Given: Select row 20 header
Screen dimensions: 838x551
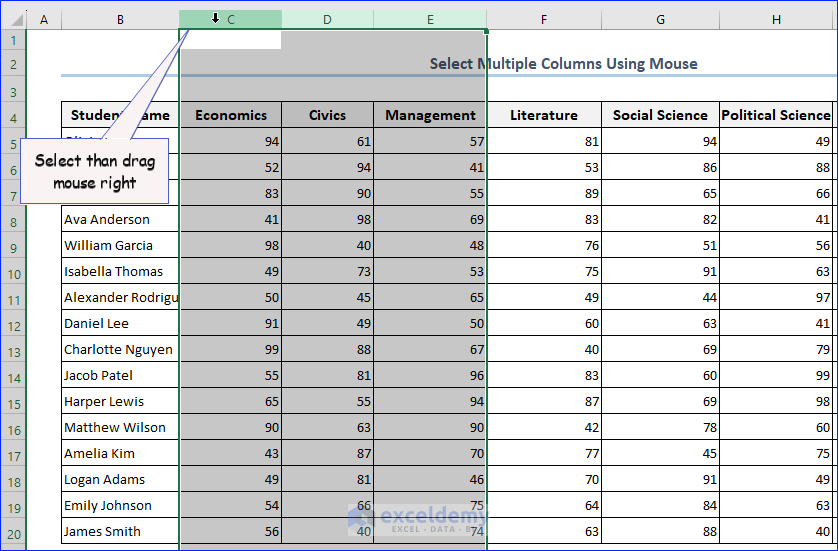Looking at the screenshot, I should (13, 532).
